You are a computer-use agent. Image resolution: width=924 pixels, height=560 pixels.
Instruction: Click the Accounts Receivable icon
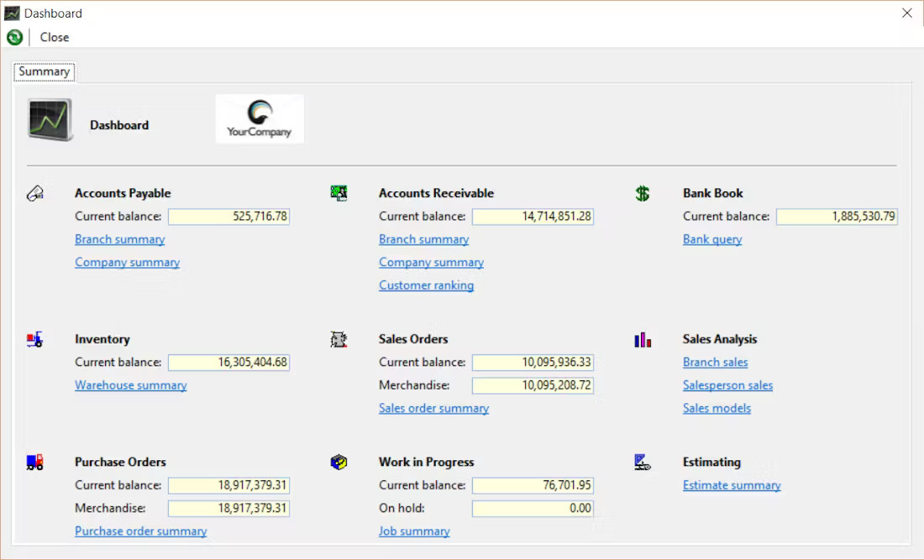(339, 191)
